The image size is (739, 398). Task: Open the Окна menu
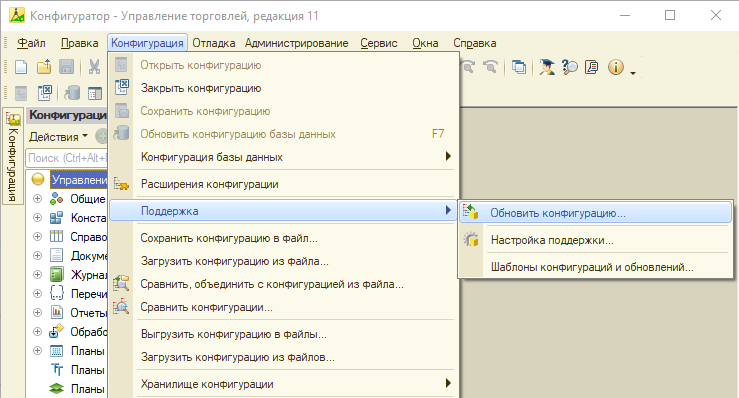[x=425, y=43]
